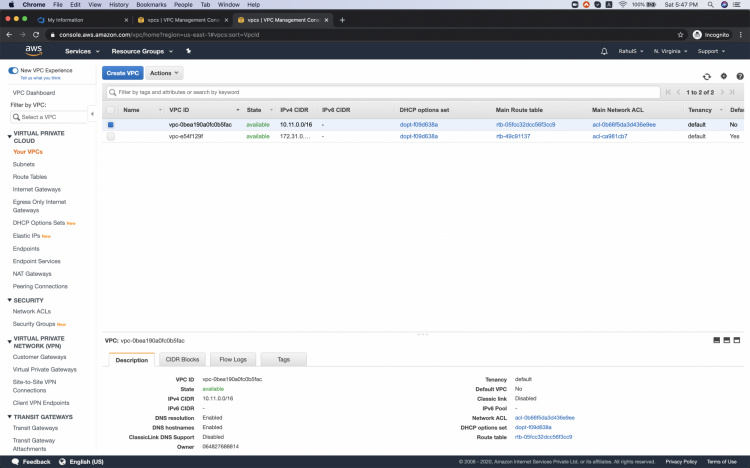Screen dimensions: 750x468
Task: Click the help question mark icon
Action: click(x=739, y=75)
